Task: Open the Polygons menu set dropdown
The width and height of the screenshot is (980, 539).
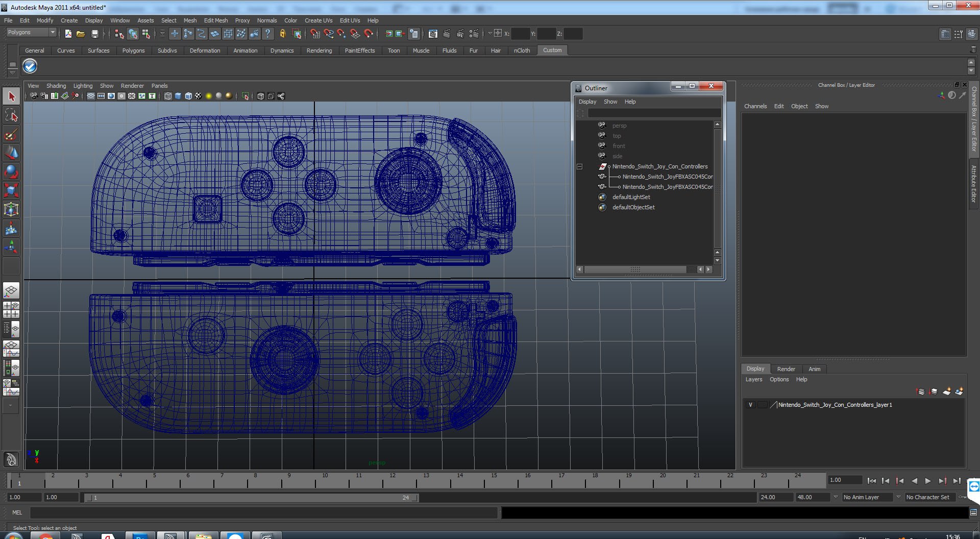Action: tap(52, 32)
